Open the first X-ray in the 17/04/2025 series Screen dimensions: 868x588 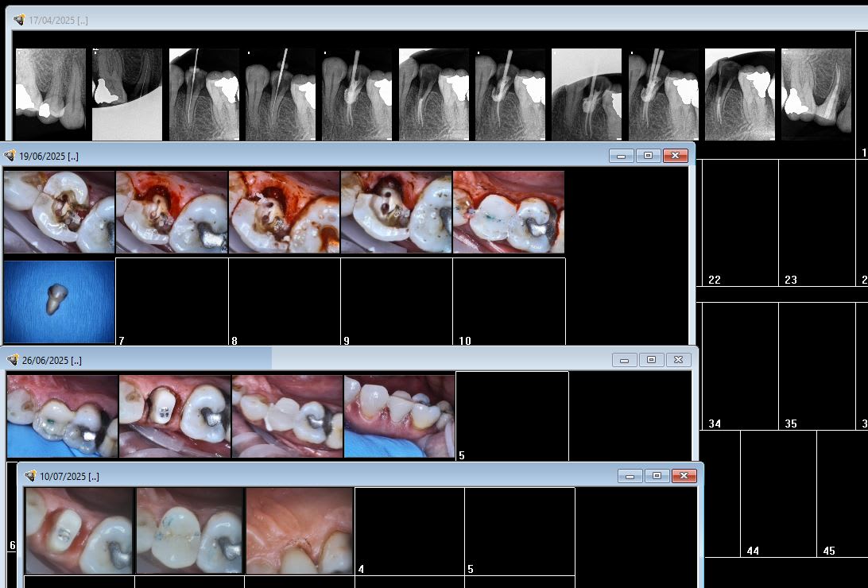point(50,94)
